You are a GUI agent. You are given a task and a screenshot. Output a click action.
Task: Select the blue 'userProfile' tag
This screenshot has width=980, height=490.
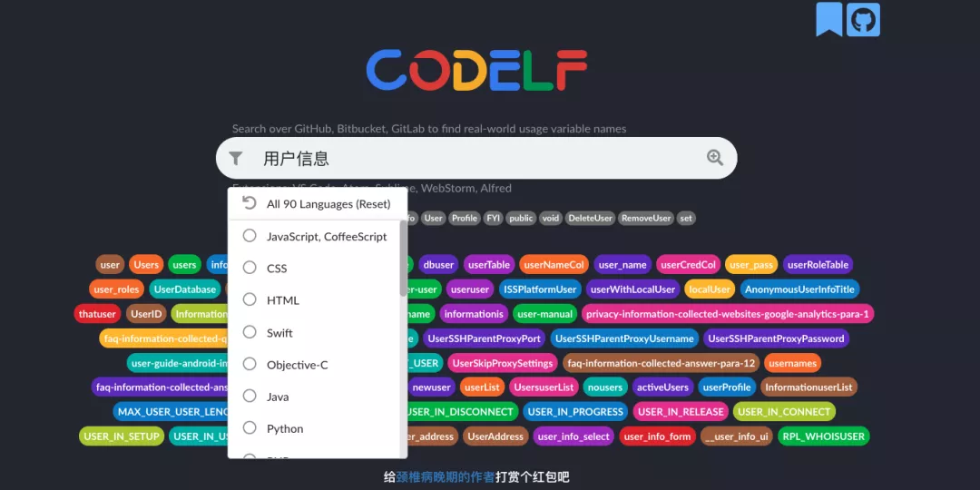point(727,387)
